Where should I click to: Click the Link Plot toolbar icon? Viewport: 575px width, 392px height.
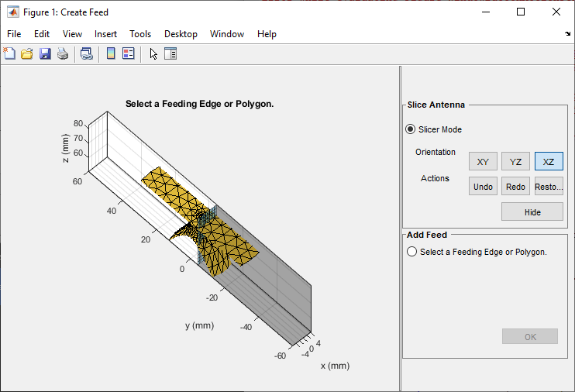tap(87, 54)
